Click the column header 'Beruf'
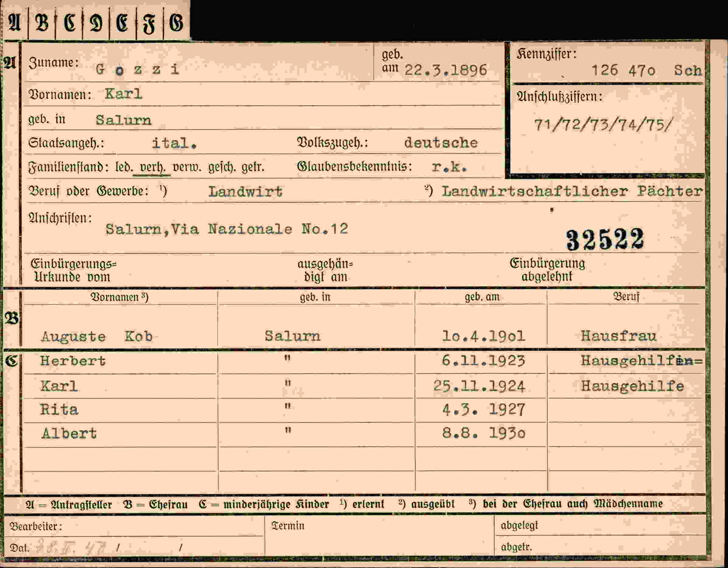 626,296
